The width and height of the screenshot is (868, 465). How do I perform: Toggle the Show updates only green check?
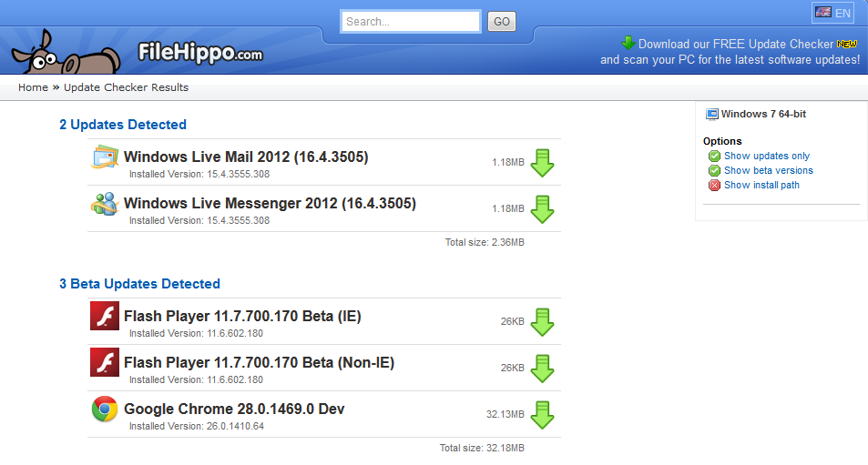pyautogui.click(x=714, y=156)
